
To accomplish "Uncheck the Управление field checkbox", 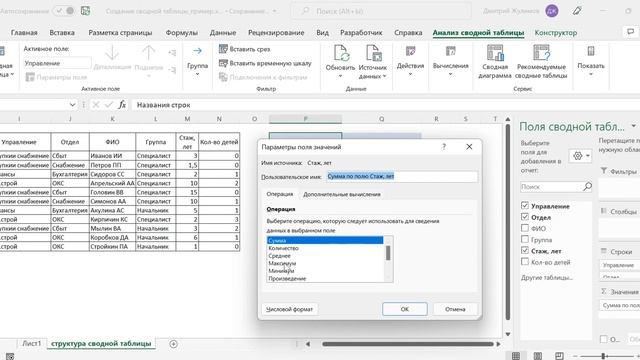I will [525, 205].
